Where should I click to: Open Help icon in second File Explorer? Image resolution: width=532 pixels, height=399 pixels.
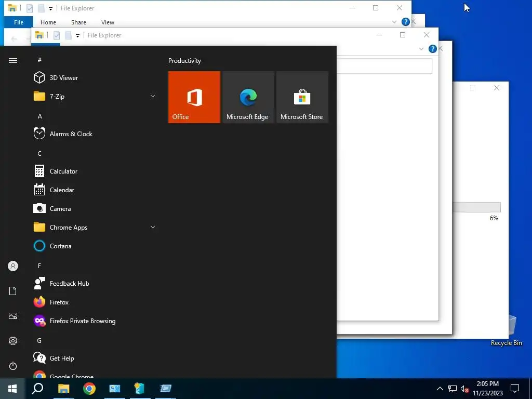pos(433,49)
